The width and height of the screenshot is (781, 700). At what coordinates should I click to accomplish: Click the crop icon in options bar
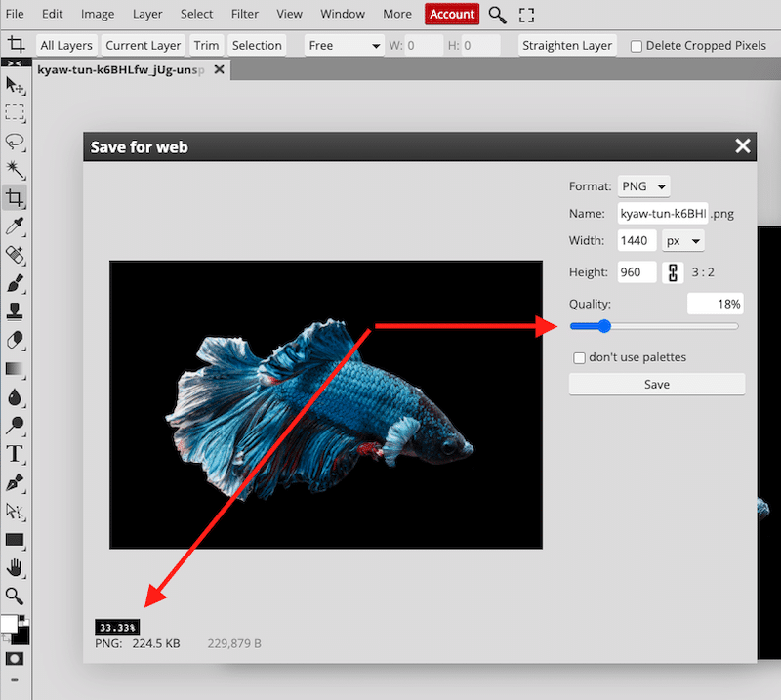pyautogui.click(x=16, y=44)
